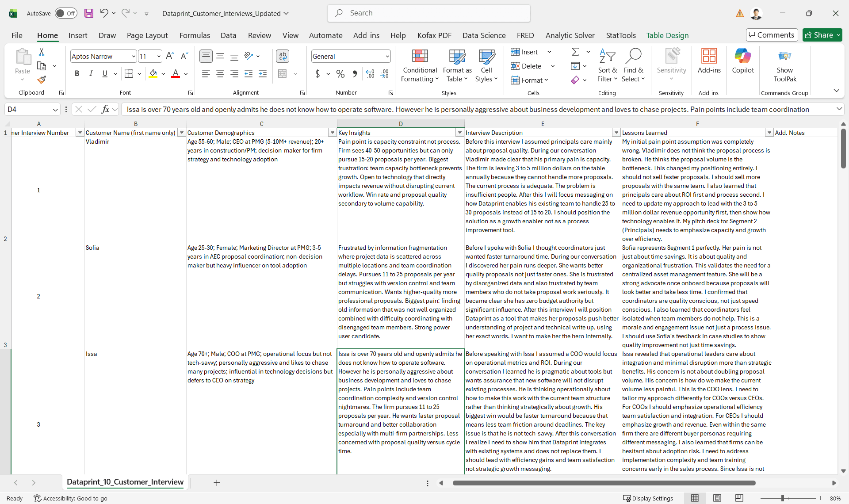Toggle Align Left for cell text
The height and width of the screenshot is (504, 849).
click(x=206, y=74)
